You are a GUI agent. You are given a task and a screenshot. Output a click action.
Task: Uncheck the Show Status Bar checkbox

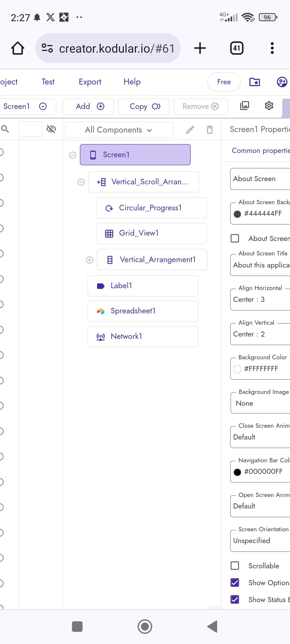(235, 599)
